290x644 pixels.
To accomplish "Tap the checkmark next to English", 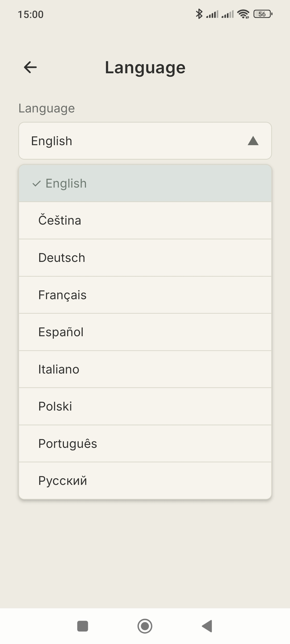I will point(36,184).
